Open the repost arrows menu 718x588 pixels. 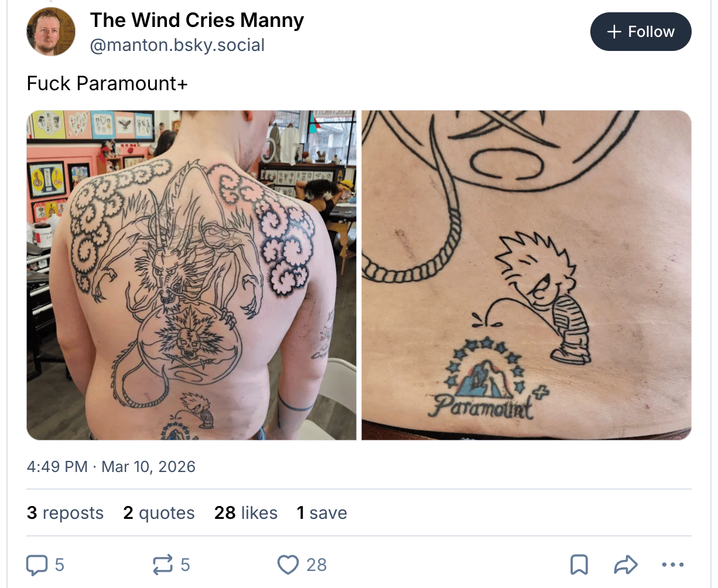[162, 565]
